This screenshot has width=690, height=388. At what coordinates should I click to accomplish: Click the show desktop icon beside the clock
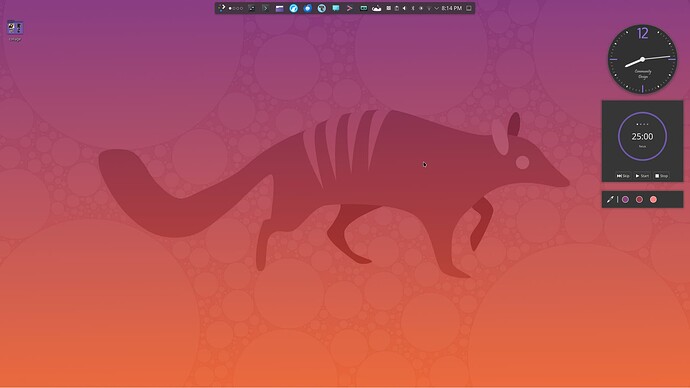(469, 8)
